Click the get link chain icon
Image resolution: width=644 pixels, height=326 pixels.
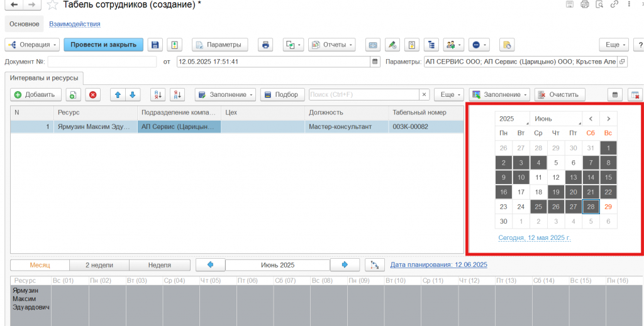point(614,5)
